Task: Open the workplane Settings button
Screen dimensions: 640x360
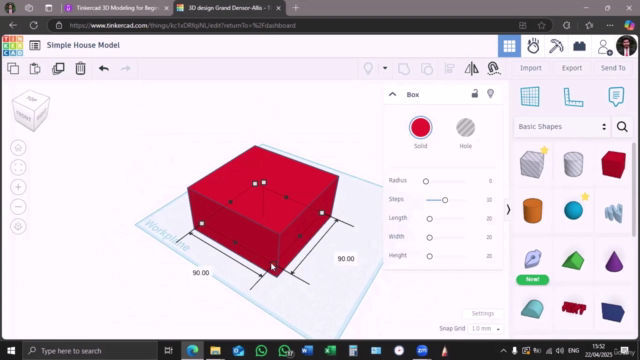Action: coord(482,313)
